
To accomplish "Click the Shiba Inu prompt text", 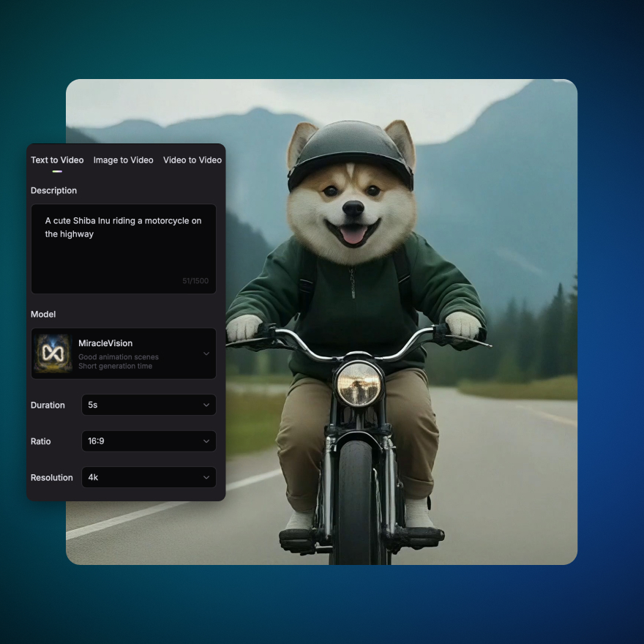I will (122, 227).
